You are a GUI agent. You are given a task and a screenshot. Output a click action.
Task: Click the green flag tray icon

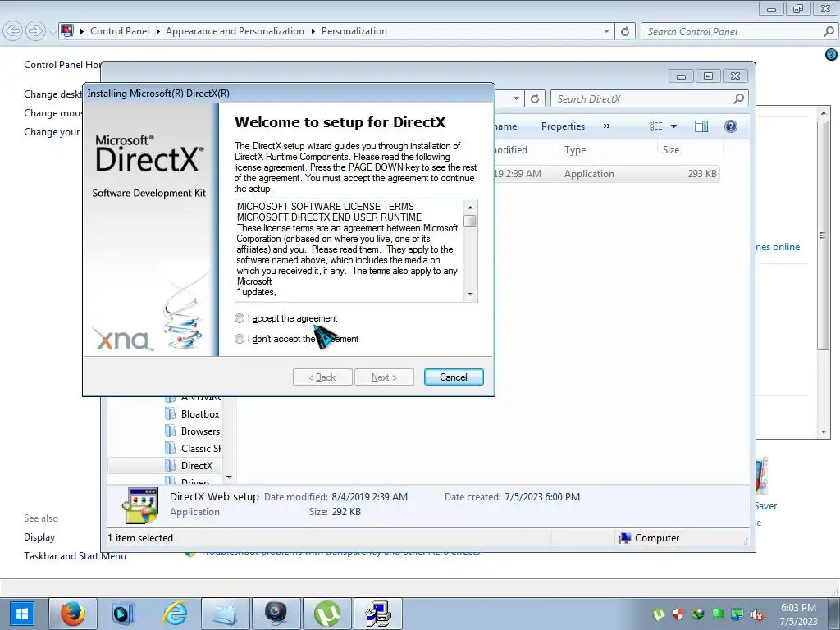pyautogui.click(x=718, y=614)
